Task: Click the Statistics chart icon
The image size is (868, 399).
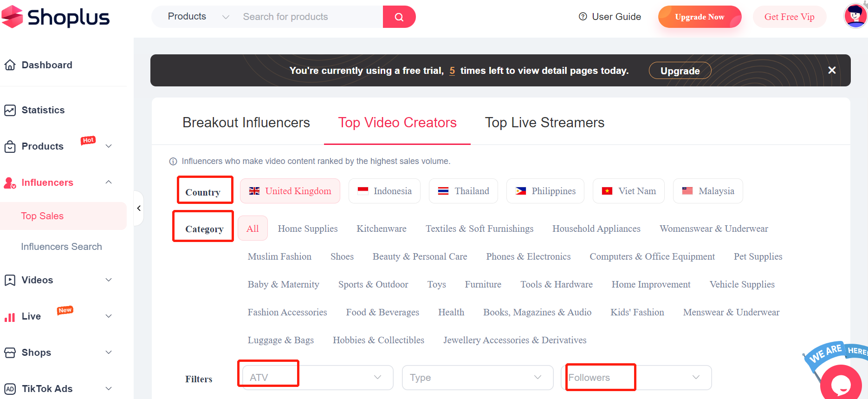Action: [10, 110]
